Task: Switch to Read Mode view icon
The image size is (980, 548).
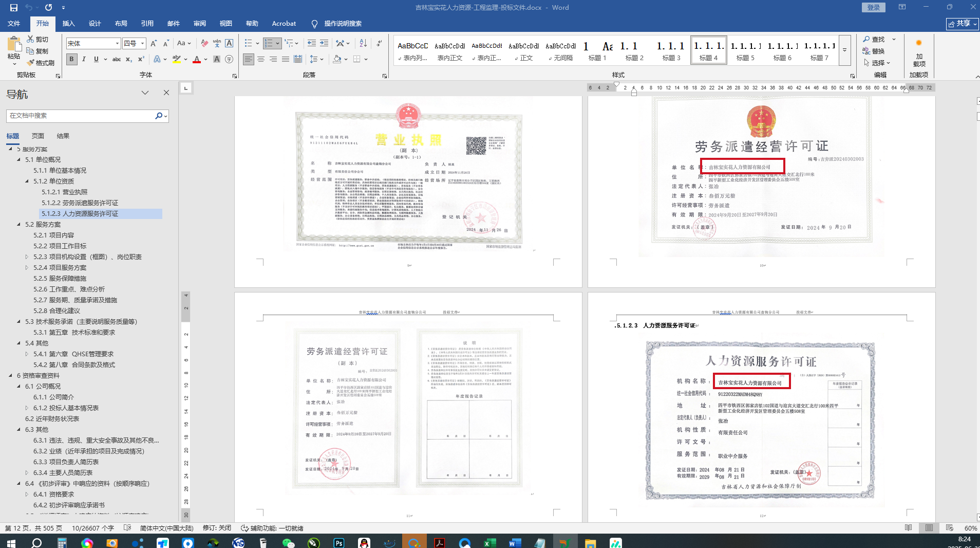Action: pyautogui.click(x=909, y=528)
